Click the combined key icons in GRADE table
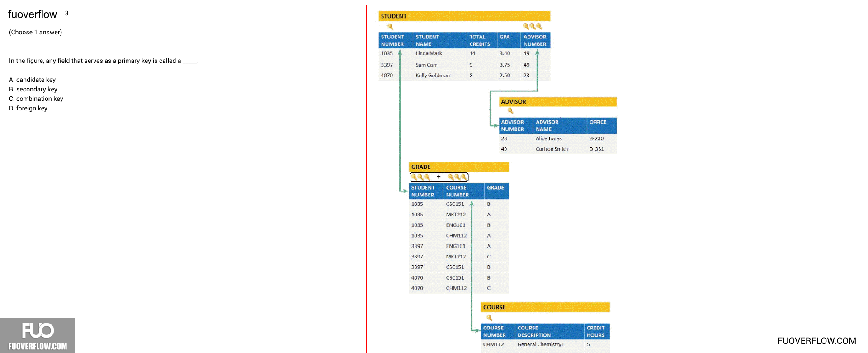The height and width of the screenshot is (353, 868). click(x=439, y=177)
